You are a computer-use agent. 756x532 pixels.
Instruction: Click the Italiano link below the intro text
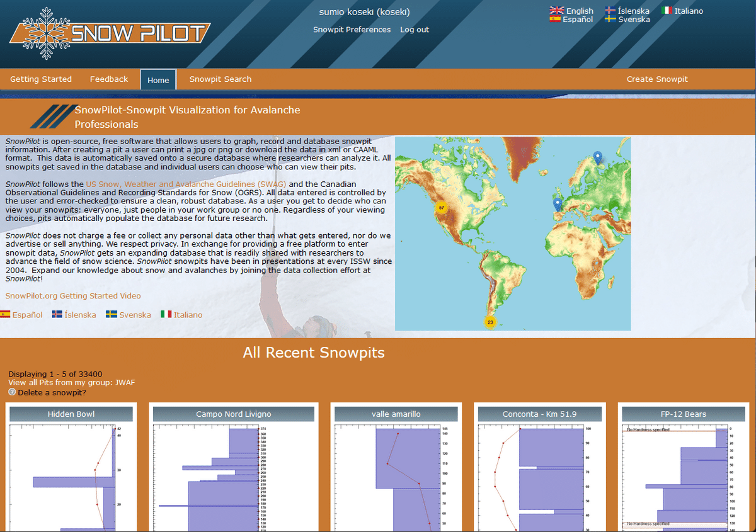coord(188,315)
